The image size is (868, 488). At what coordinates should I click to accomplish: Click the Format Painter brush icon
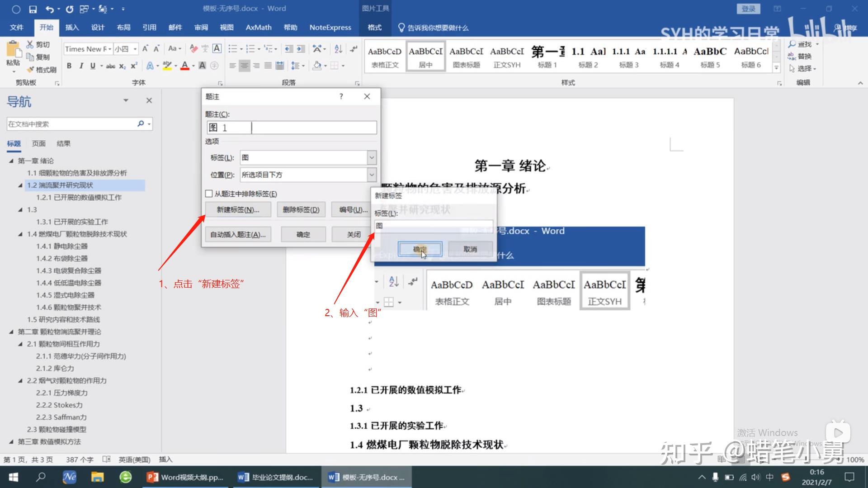point(30,70)
